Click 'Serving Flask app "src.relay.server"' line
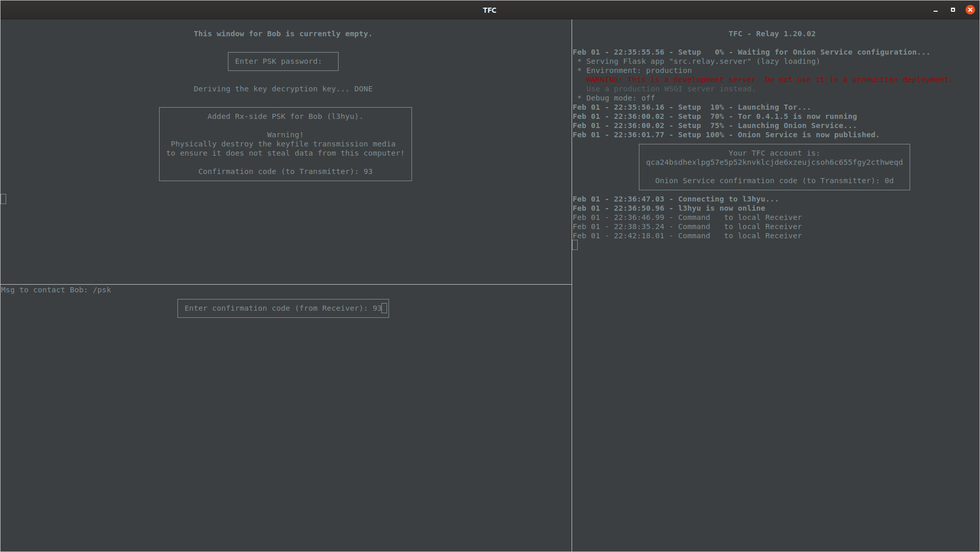980x552 pixels. (699, 61)
